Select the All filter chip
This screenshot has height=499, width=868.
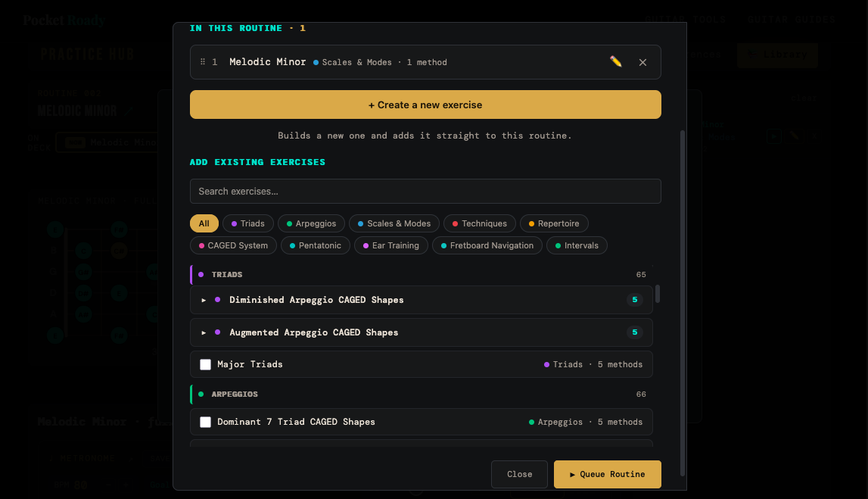[204, 223]
